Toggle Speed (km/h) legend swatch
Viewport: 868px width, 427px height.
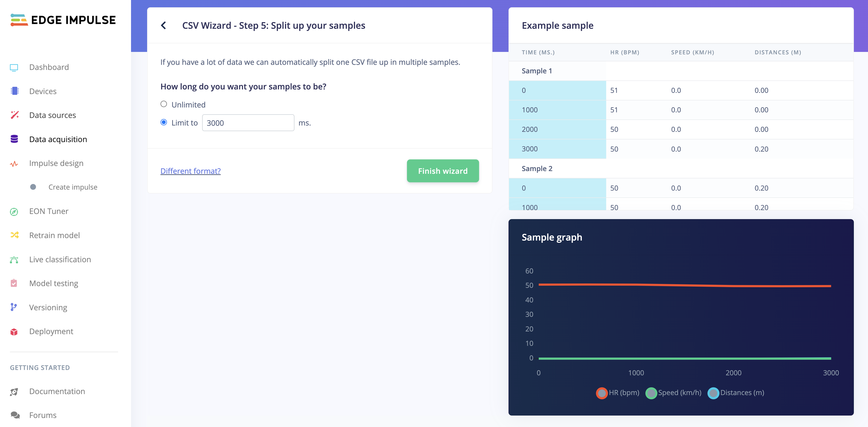[x=651, y=393]
